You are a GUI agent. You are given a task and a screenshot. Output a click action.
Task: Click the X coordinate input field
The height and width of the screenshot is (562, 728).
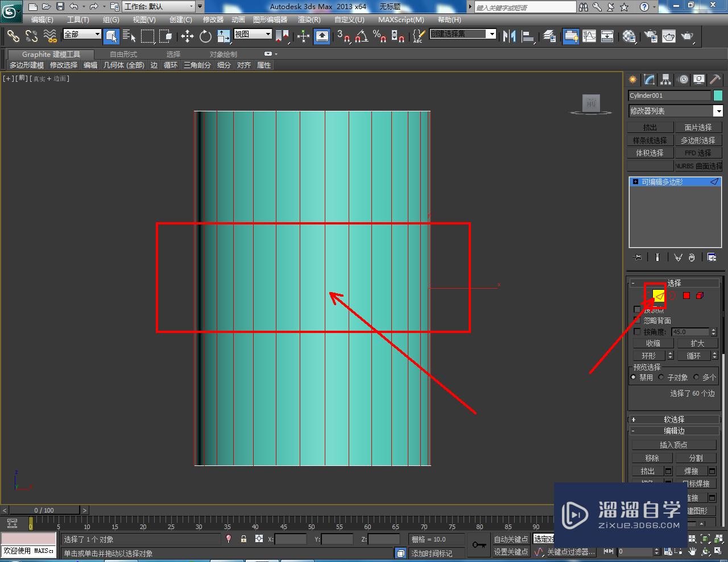pos(291,539)
